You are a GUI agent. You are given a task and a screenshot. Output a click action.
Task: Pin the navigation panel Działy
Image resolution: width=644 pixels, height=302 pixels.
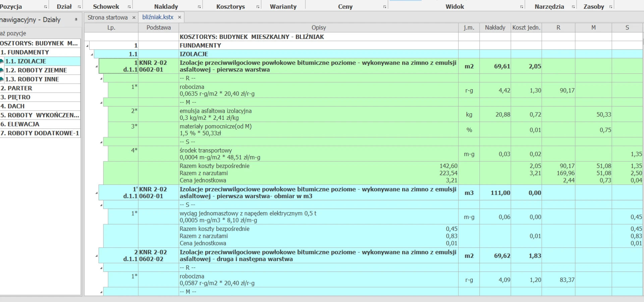(x=76, y=19)
